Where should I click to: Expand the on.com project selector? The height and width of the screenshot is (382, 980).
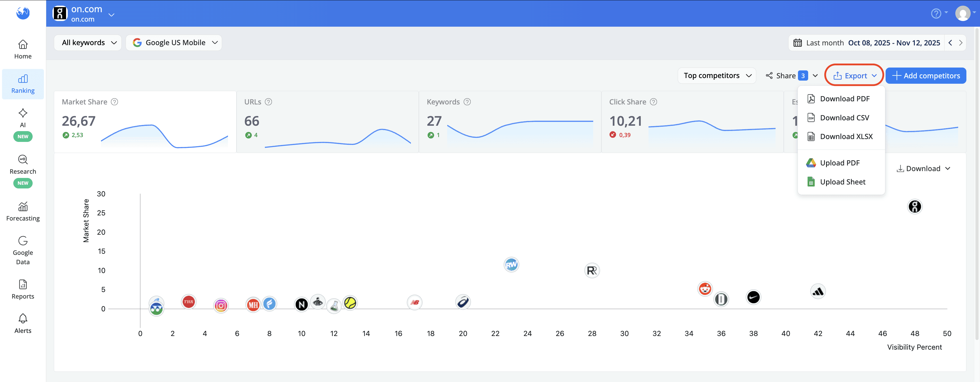click(111, 15)
